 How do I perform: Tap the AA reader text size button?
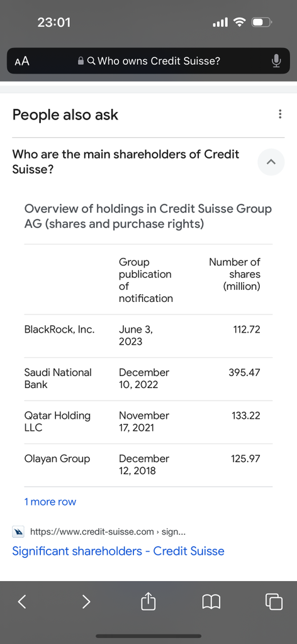(x=22, y=61)
